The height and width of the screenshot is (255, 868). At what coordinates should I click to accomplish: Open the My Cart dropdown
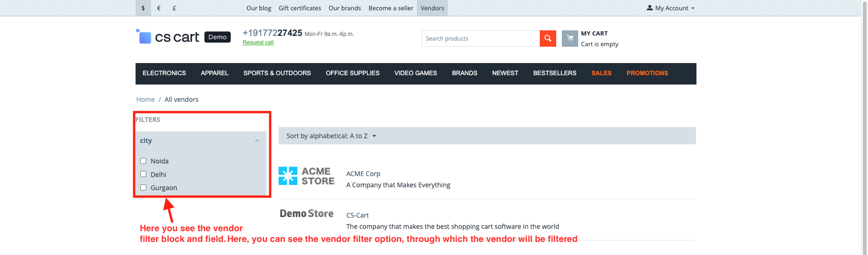tap(590, 38)
